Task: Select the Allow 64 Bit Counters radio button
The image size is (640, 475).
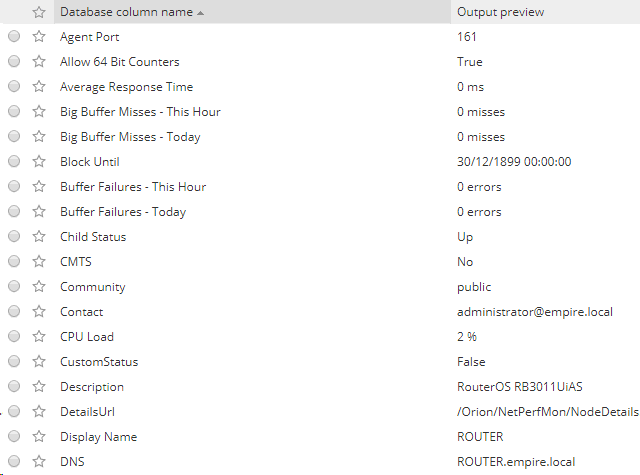Action: coord(14,62)
